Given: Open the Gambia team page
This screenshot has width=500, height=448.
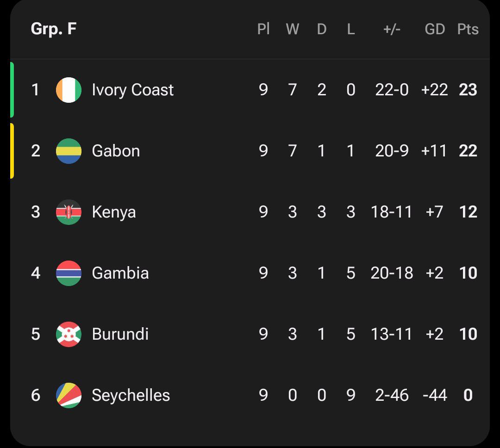Looking at the screenshot, I should [120, 273].
